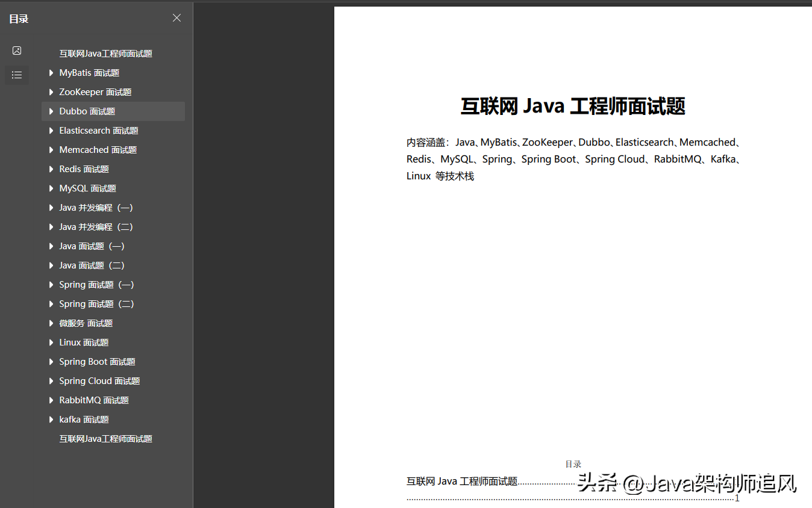Jump to 微服务 面试题 bookmark

tap(86, 323)
